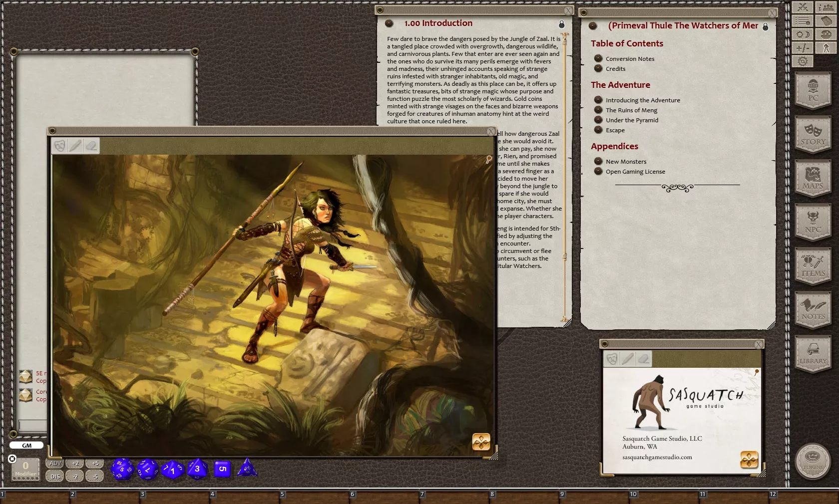The width and height of the screenshot is (839, 504).
Task: Open the plus/minus Modifiers icon
Action: (803, 48)
